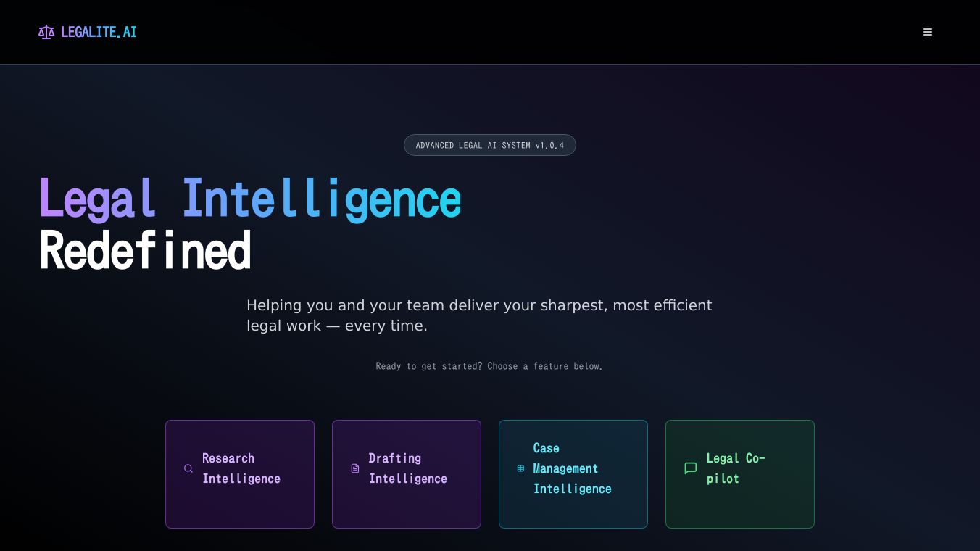Click the "Ready to get started?" prompt text
This screenshot has width=980, height=551.
pos(490,366)
